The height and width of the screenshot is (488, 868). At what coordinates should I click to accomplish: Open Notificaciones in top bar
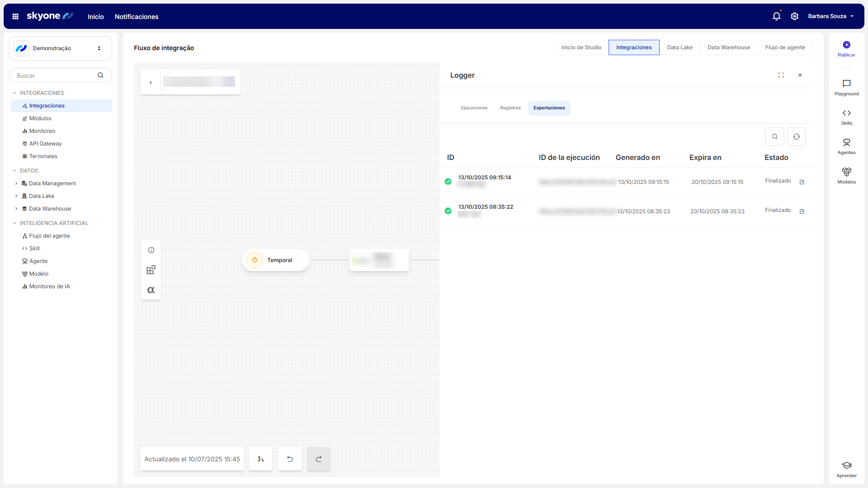(x=136, y=17)
